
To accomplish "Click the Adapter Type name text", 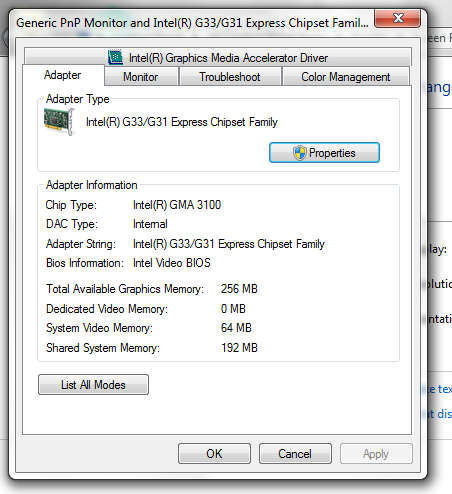I will tap(182, 122).
